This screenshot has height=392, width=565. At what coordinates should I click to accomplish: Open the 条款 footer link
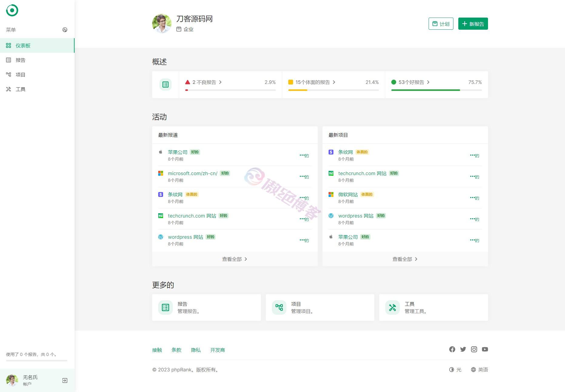pos(176,350)
